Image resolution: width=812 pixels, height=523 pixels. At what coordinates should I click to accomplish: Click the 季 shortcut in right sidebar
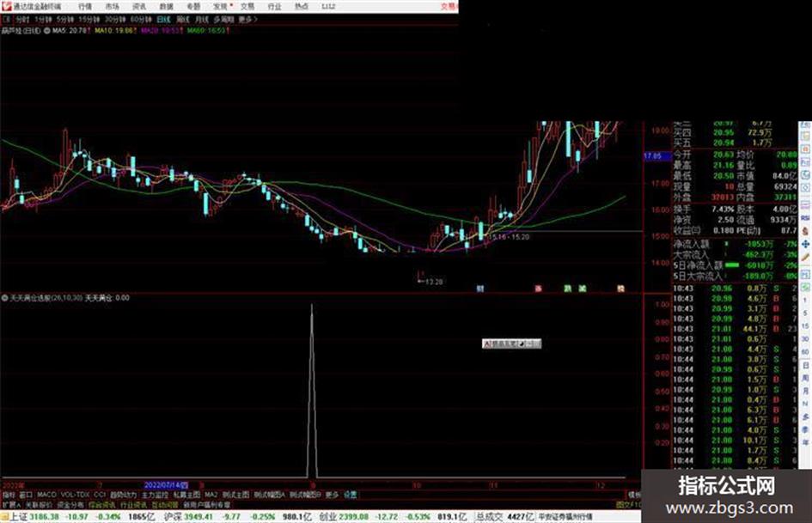805,429
